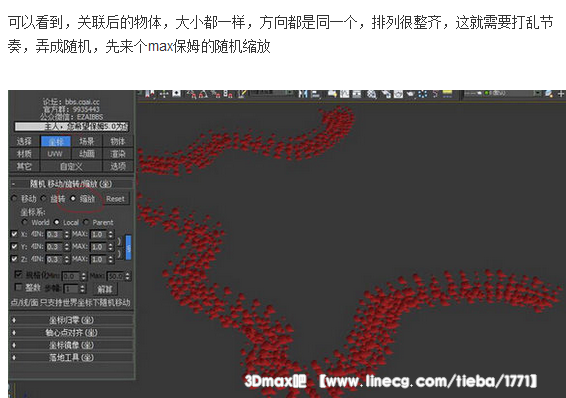Select the 移动 radio button
Viewport: 566px width, 398px height.
click(14, 198)
